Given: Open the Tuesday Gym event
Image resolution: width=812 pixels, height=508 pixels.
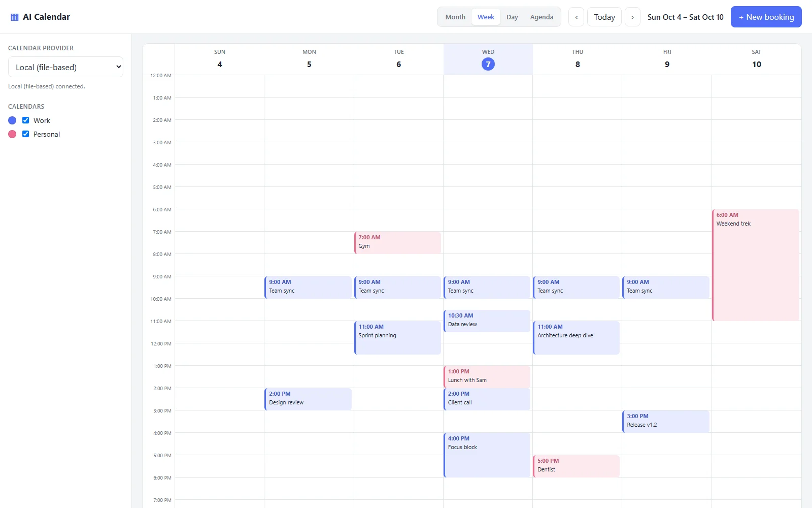Looking at the screenshot, I should (397, 242).
